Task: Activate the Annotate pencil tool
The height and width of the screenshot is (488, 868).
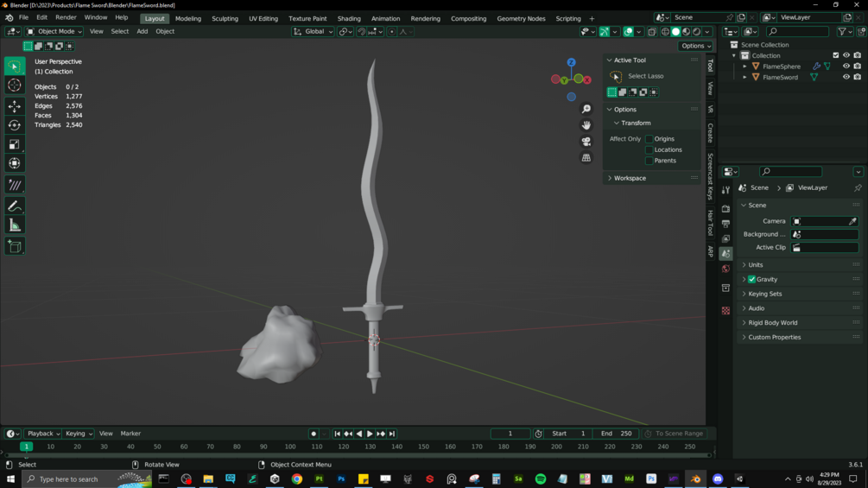Action: pyautogui.click(x=15, y=206)
